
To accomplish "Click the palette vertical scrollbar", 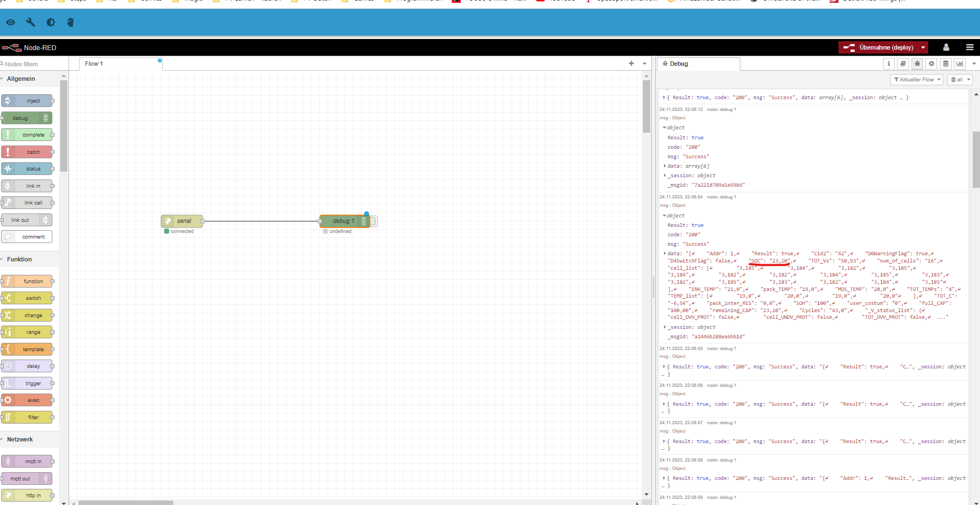I will pos(64,126).
